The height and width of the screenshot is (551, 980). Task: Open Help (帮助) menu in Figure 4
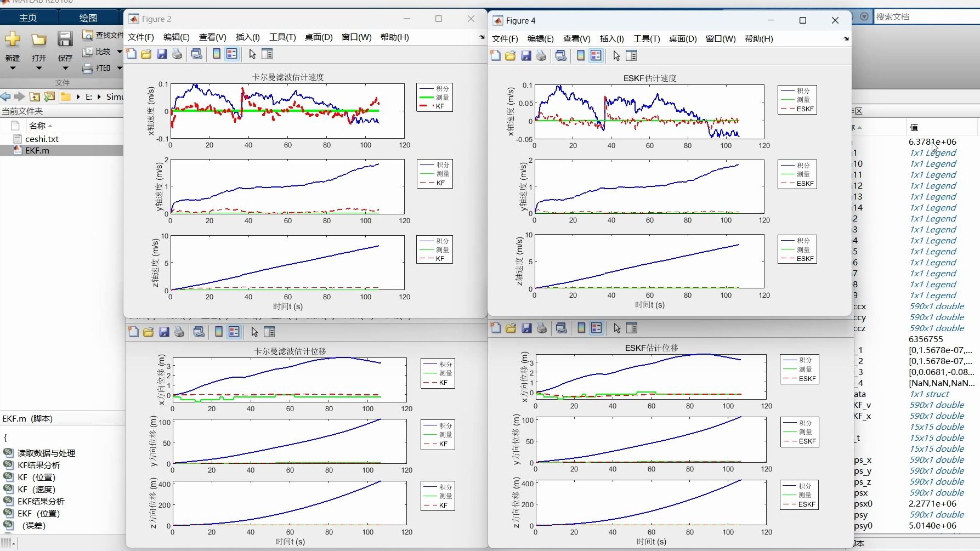tap(759, 38)
